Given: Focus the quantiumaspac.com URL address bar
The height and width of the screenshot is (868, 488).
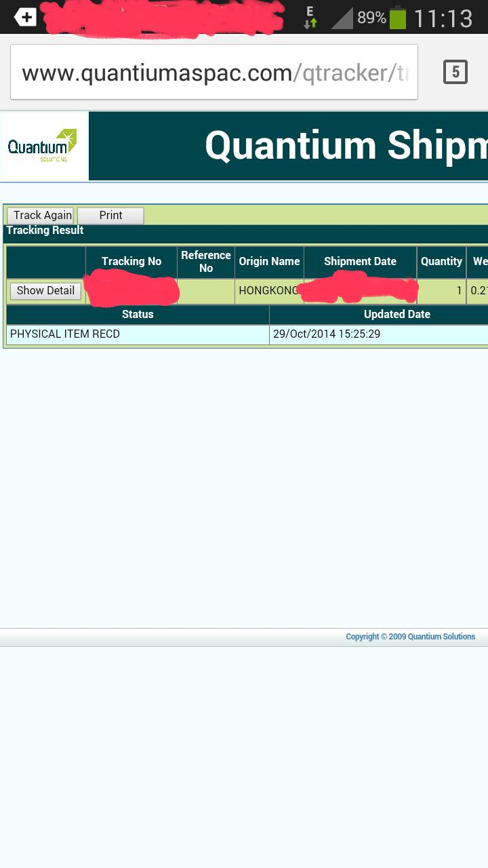Looking at the screenshot, I should pyautogui.click(x=214, y=72).
